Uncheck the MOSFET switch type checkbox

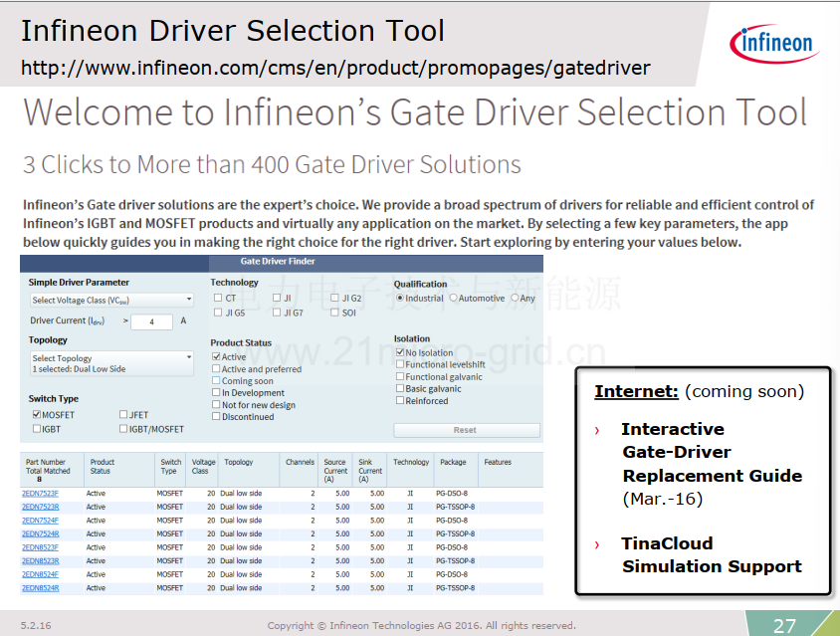tap(37, 414)
